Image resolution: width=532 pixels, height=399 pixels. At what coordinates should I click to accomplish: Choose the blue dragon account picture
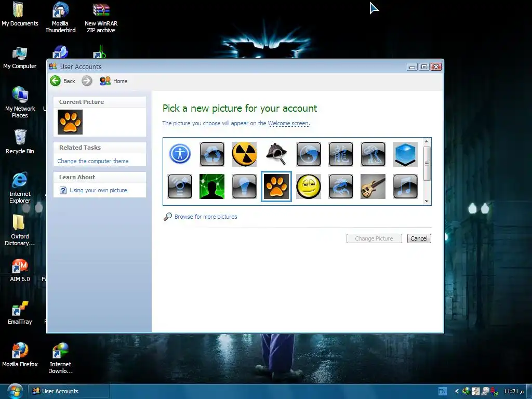click(x=341, y=187)
